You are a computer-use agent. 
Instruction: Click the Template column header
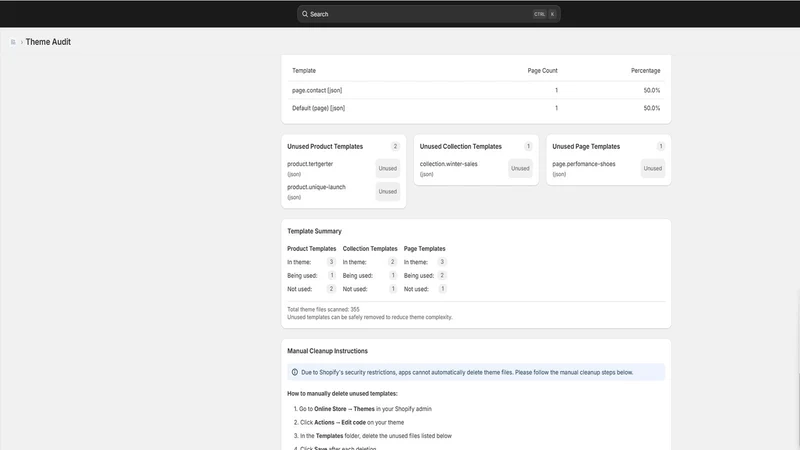pyautogui.click(x=304, y=70)
